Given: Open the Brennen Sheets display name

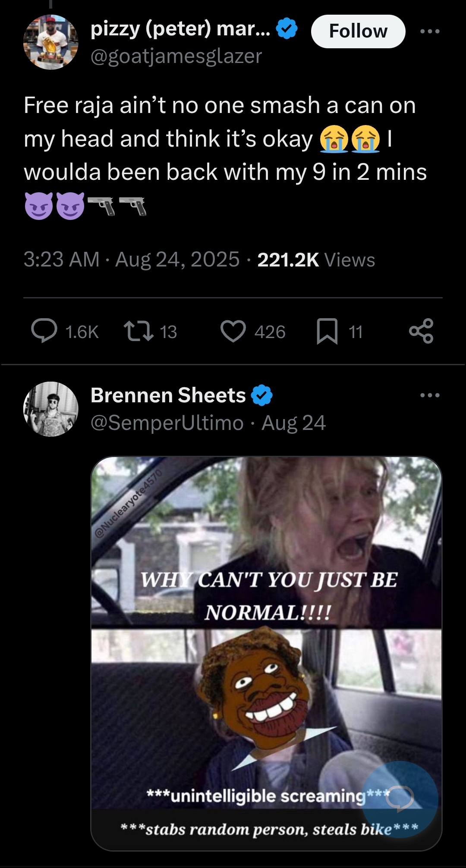Looking at the screenshot, I should click(x=168, y=395).
